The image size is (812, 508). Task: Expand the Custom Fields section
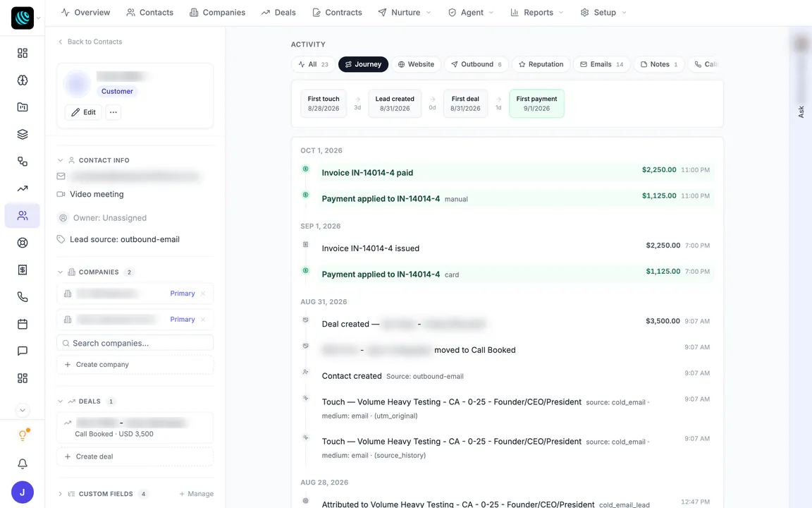[x=60, y=494]
